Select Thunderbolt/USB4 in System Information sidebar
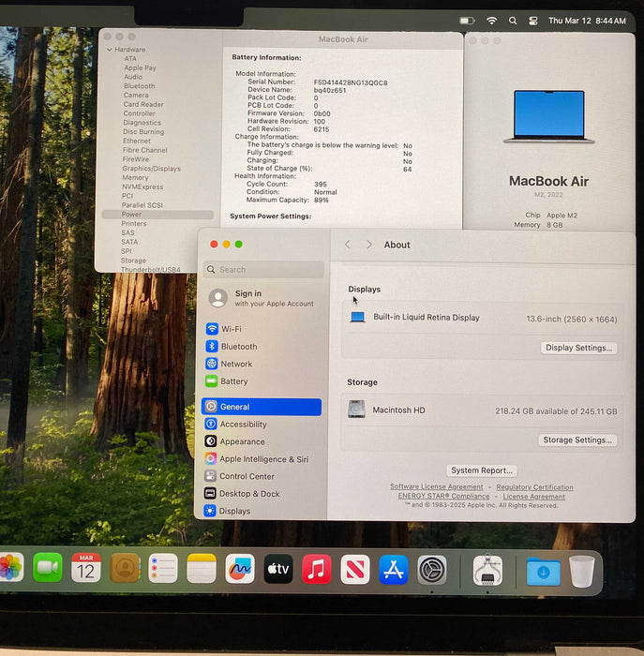Viewport: 644px width, 656px height. [x=150, y=270]
